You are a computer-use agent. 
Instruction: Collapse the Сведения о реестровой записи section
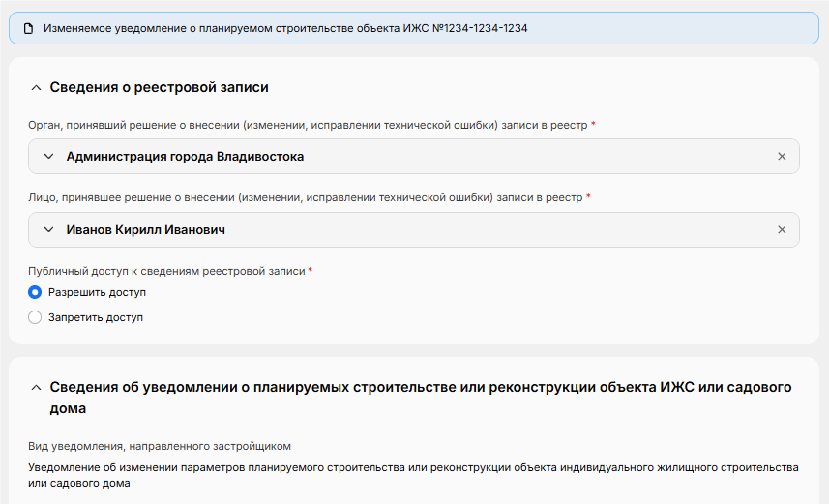click(36, 88)
